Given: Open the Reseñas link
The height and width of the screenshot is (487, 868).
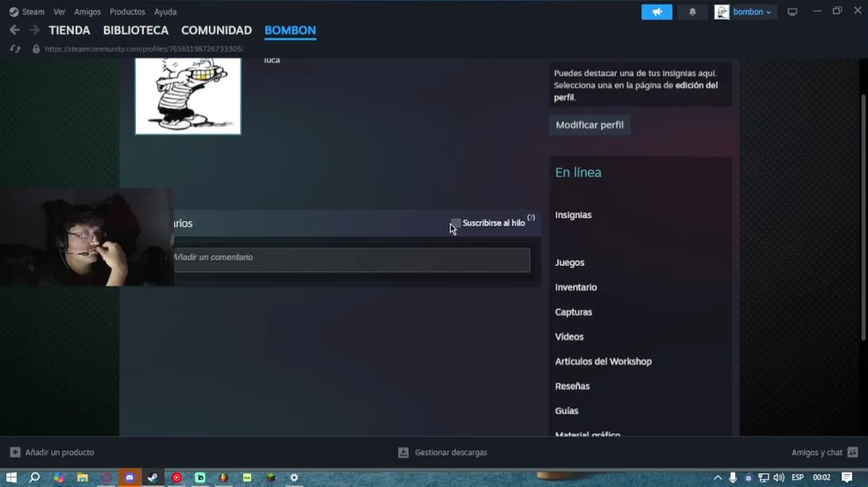Looking at the screenshot, I should (x=572, y=386).
